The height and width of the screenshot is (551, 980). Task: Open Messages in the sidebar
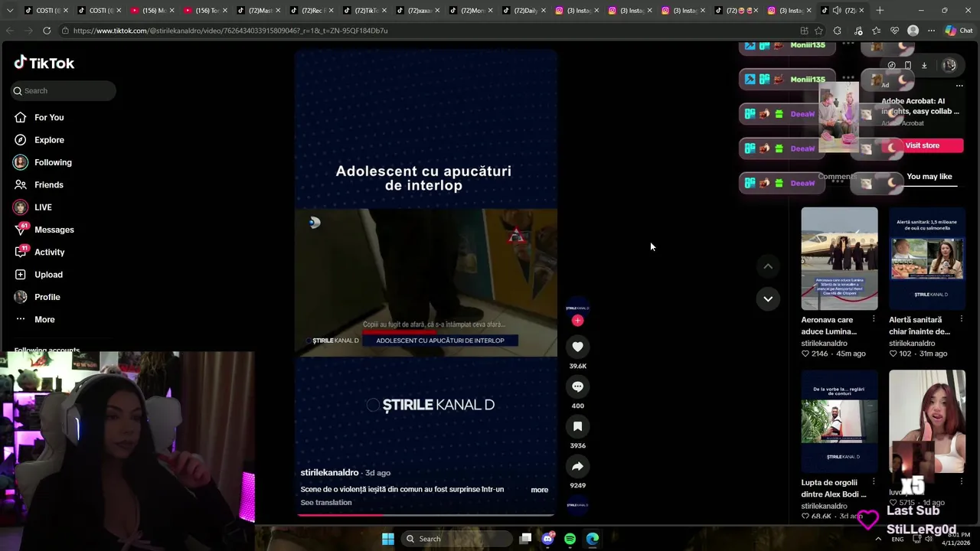(54, 230)
